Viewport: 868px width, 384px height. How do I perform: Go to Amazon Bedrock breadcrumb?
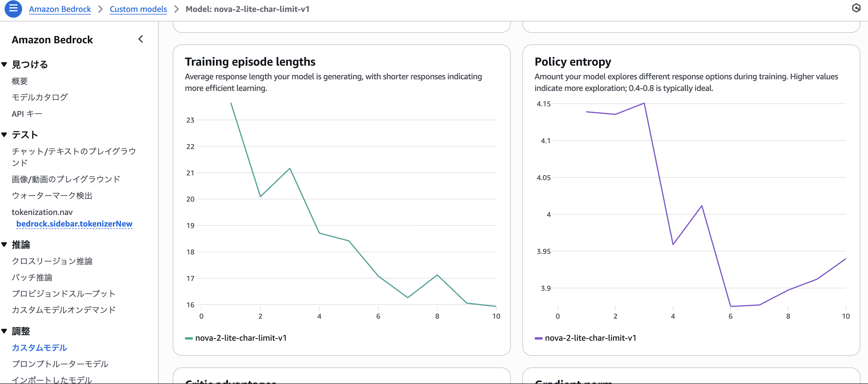60,9
